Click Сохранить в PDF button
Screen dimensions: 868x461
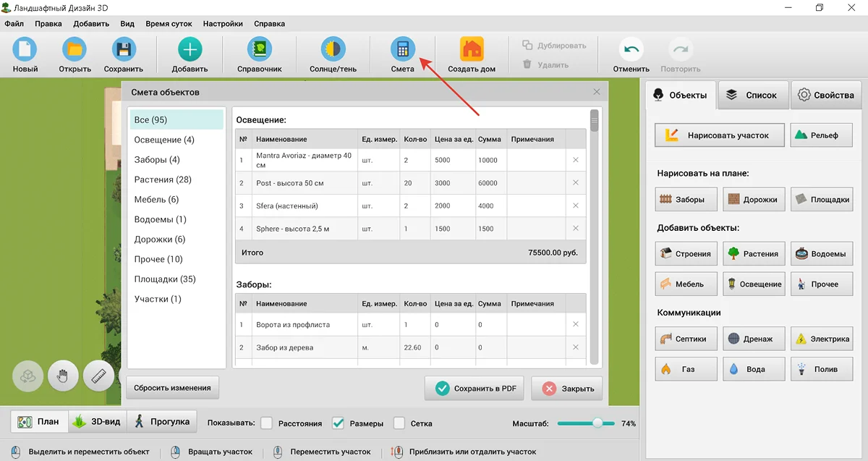tap(475, 389)
